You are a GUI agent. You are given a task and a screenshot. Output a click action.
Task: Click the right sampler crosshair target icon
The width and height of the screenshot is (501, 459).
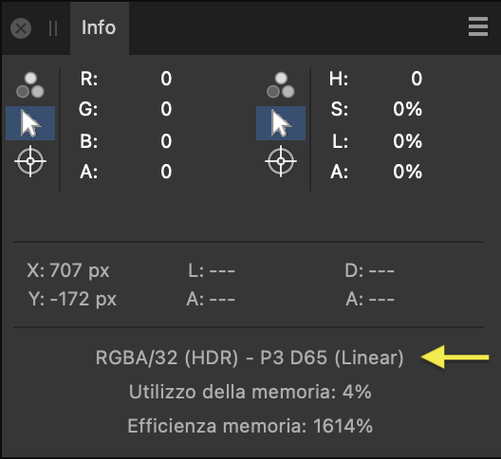coord(281,161)
